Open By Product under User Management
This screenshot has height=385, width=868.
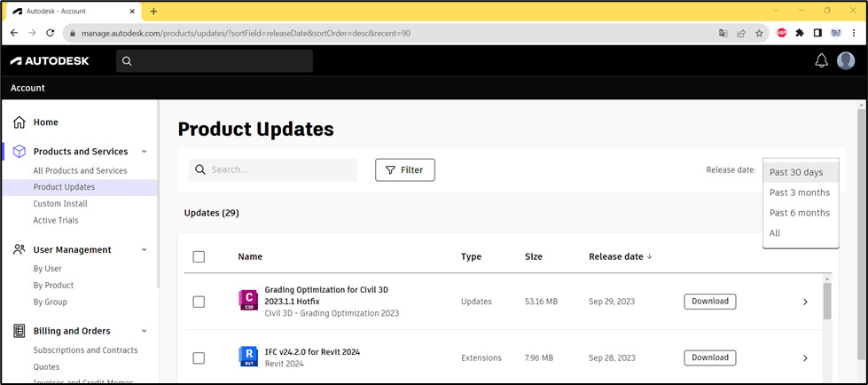pos(54,286)
